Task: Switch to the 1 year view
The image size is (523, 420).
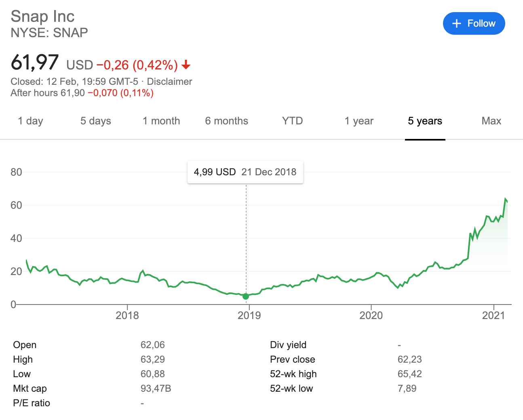Action: 359,121
